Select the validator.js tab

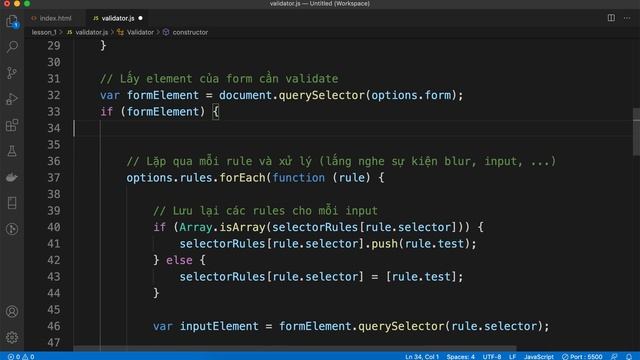click(118, 18)
